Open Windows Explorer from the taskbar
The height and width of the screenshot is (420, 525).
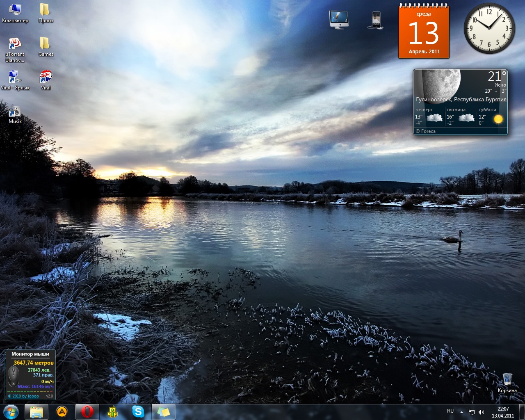36,412
